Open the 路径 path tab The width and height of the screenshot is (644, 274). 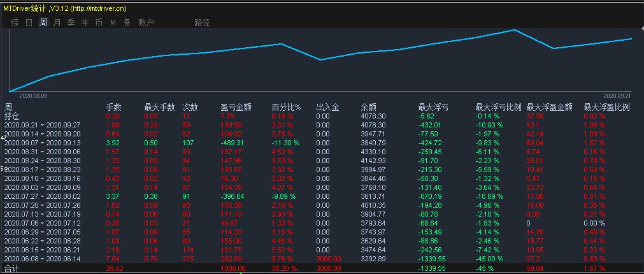(202, 22)
